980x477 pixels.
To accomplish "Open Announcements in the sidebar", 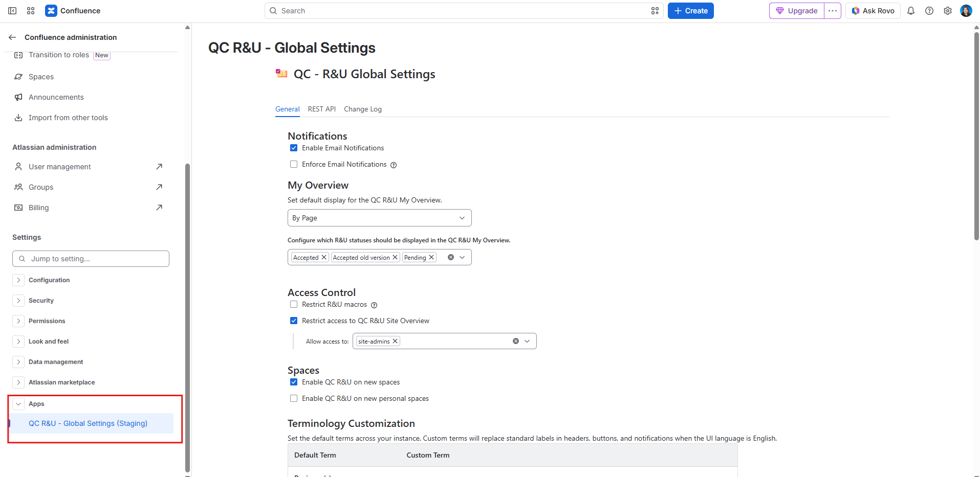I will [56, 97].
